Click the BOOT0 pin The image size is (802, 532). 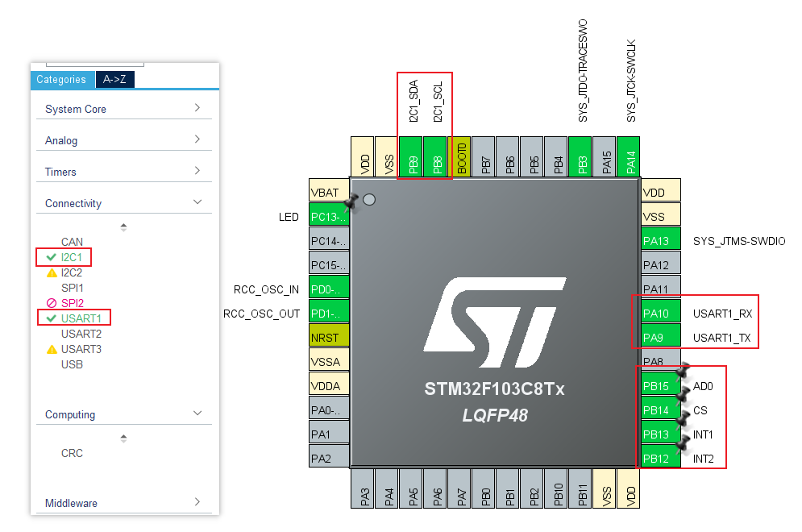(459, 157)
